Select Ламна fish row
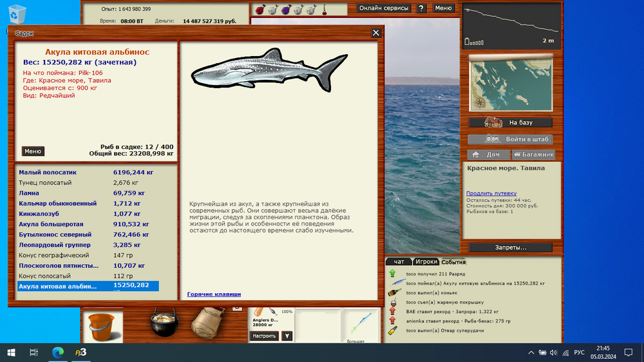This screenshot has height=362, width=644. (88, 193)
